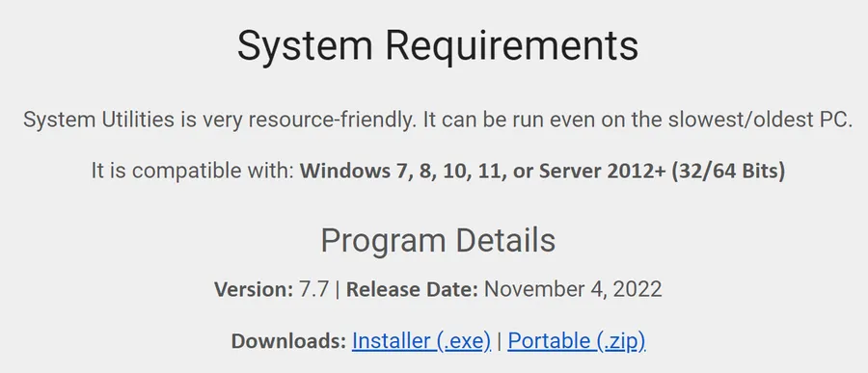Click the separator between Installer and Portable links
Viewport: 868px width, 373px height.
point(500,341)
